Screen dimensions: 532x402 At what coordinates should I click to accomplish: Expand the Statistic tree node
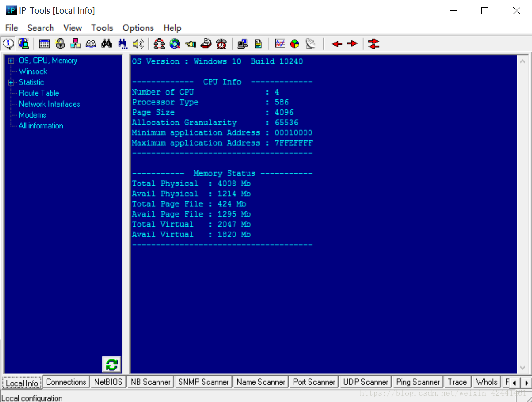pyautogui.click(x=11, y=82)
